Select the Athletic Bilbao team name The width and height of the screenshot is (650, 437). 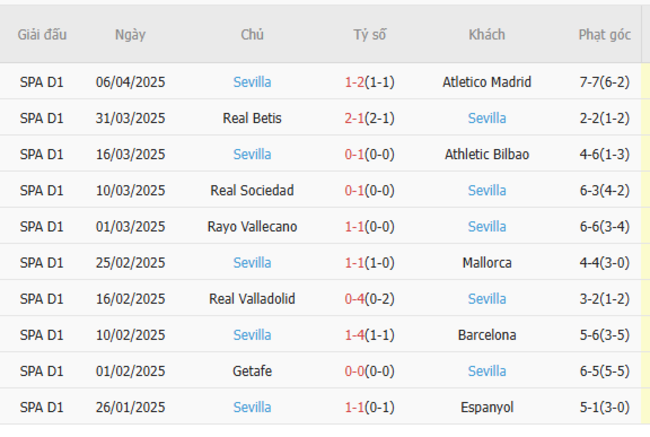[486, 154]
